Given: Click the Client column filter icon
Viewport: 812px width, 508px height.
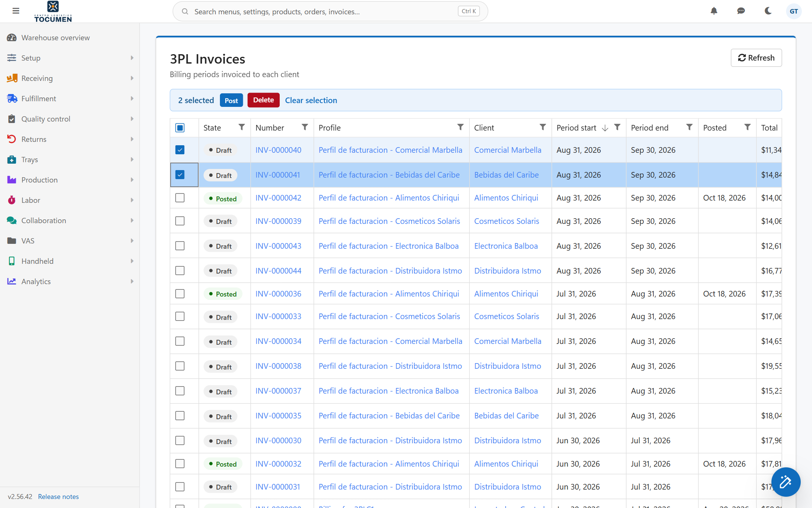Looking at the screenshot, I should pos(542,127).
